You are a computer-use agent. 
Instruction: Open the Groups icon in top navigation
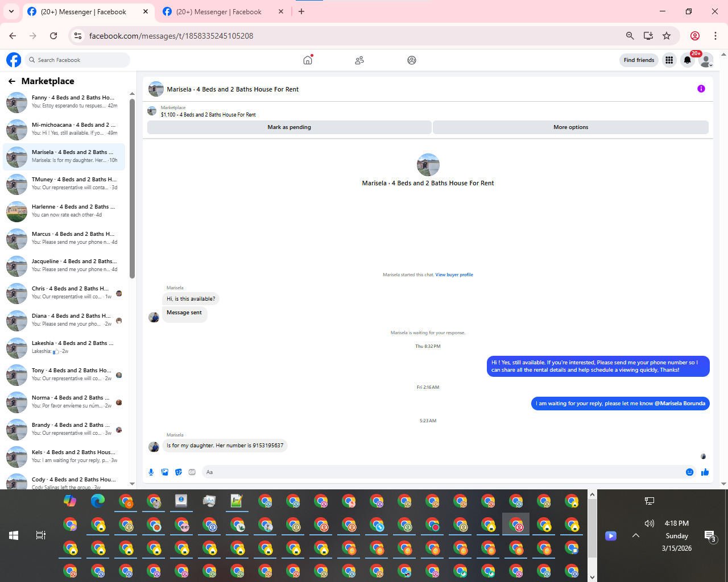click(x=412, y=60)
